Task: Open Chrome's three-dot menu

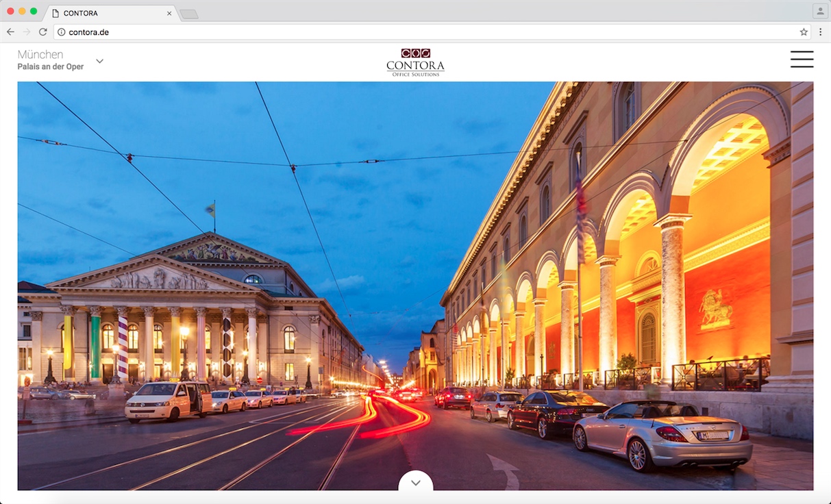Action: [x=820, y=32]
